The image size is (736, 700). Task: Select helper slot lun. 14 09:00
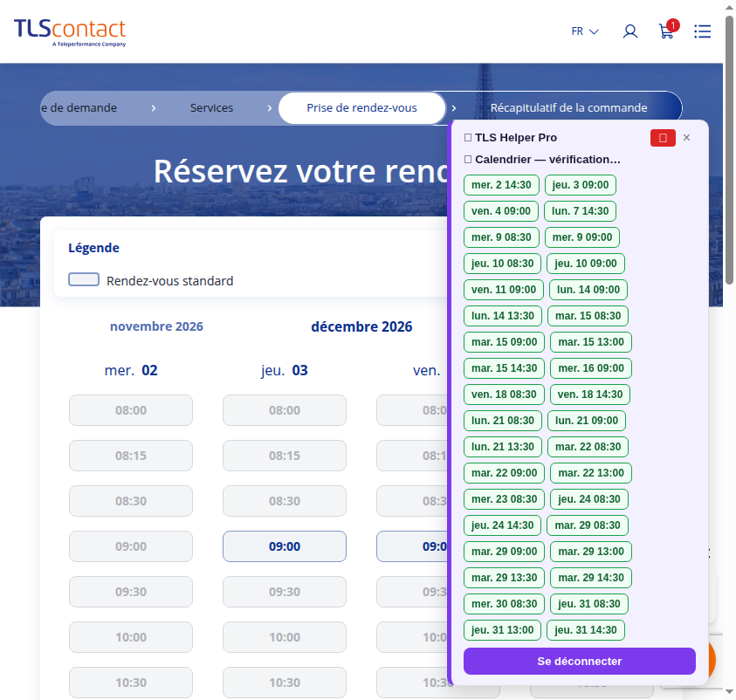[x=588, y=290]
